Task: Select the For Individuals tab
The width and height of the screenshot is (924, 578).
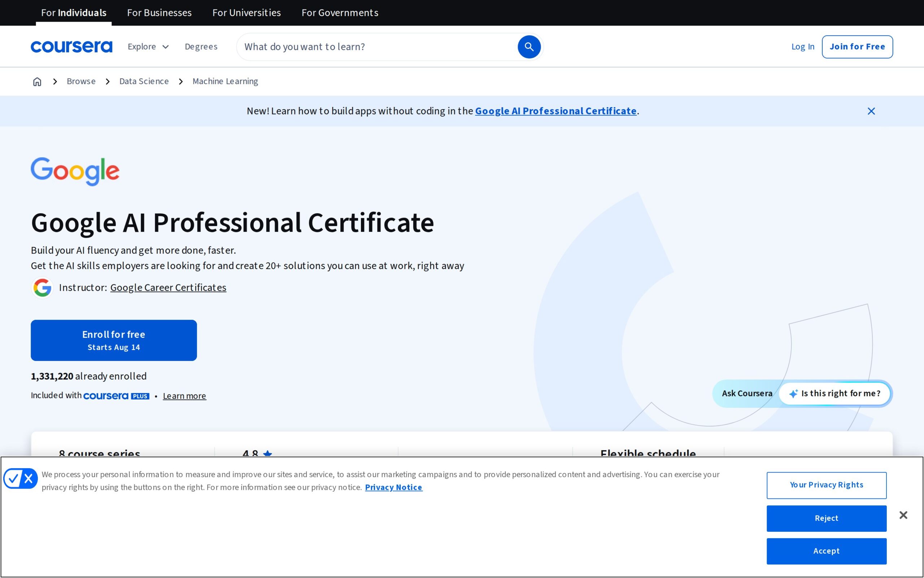Action: (x=74, y=13)
